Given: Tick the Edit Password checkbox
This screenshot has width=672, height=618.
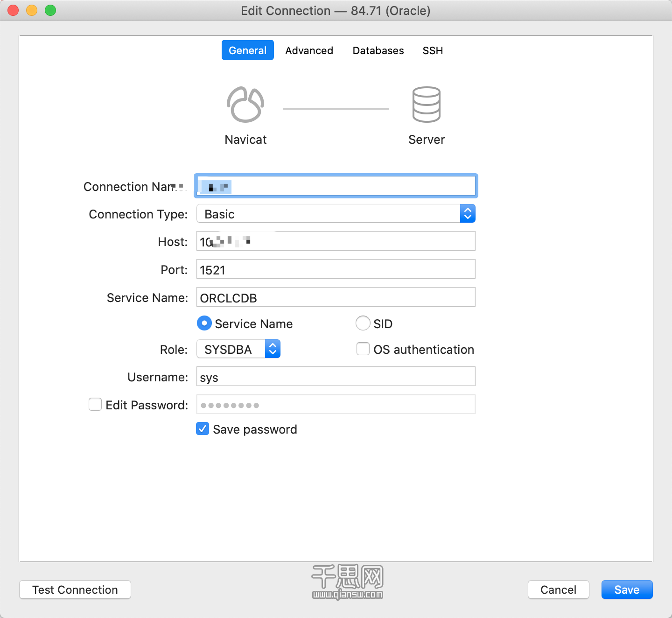Looking at the screenshot, I should (x=95, y=404).
